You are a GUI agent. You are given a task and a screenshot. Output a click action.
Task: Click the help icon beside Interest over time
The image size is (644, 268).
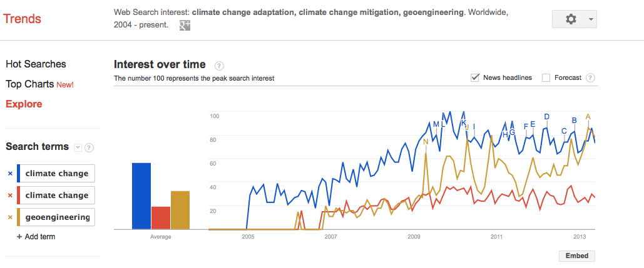[219, 65]
